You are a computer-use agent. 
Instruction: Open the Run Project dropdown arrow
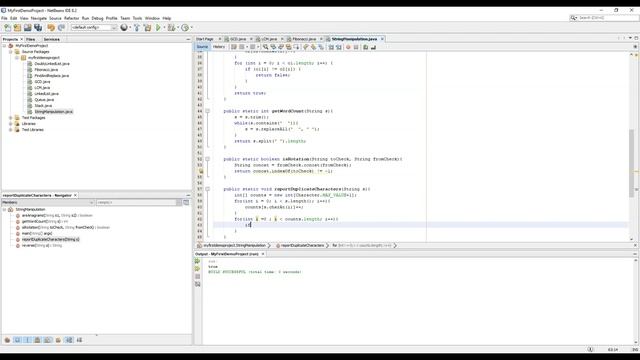[x=164, y=28]
